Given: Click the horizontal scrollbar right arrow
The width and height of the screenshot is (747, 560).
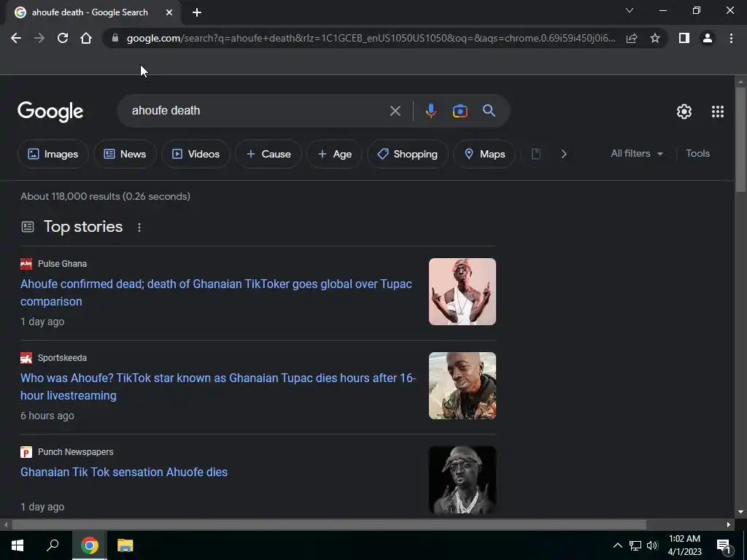Looking at the screenshot, I should pyautogui.click(x=729, y=525).
